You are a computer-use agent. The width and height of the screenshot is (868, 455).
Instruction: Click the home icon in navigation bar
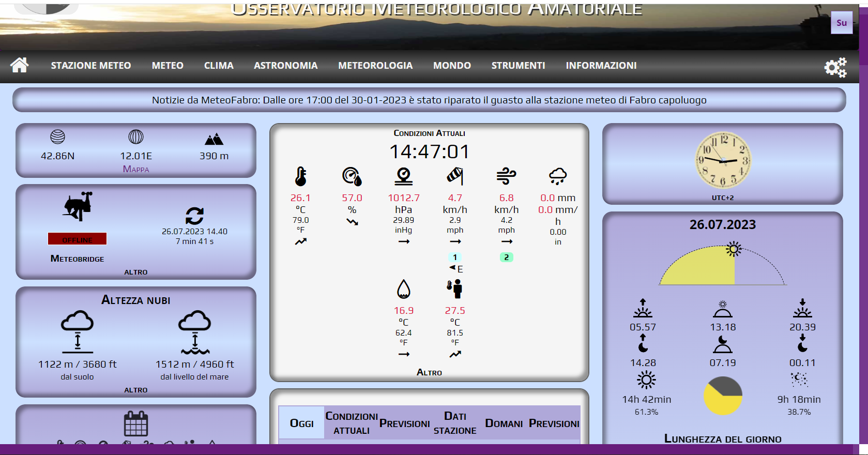coord(20,65)
